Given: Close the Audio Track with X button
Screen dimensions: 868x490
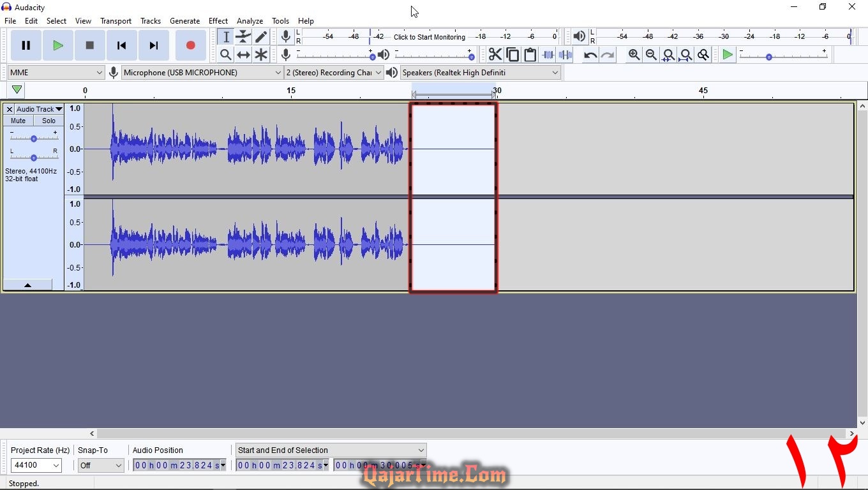Looking at the screenshot, I should (x=10, y=109).
